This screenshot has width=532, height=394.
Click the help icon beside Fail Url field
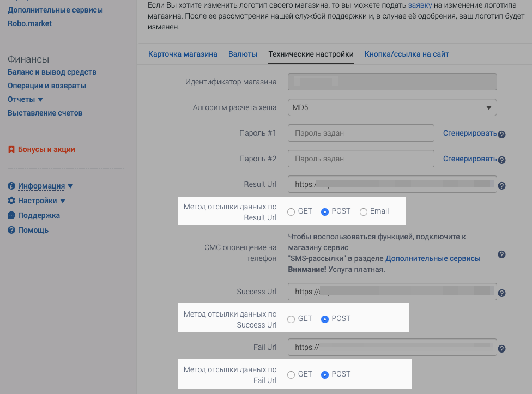click(x=502, y=349)
